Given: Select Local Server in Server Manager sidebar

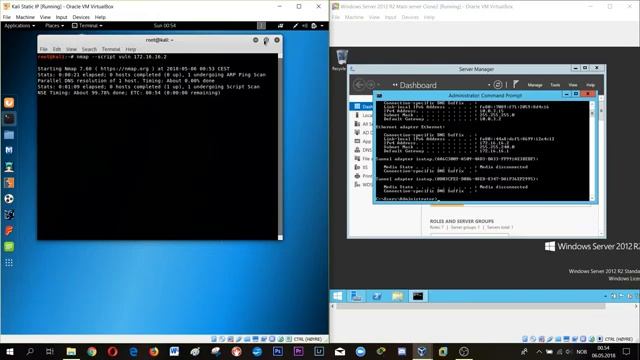Looking at the screenshot, I should [x=362, y=115].
